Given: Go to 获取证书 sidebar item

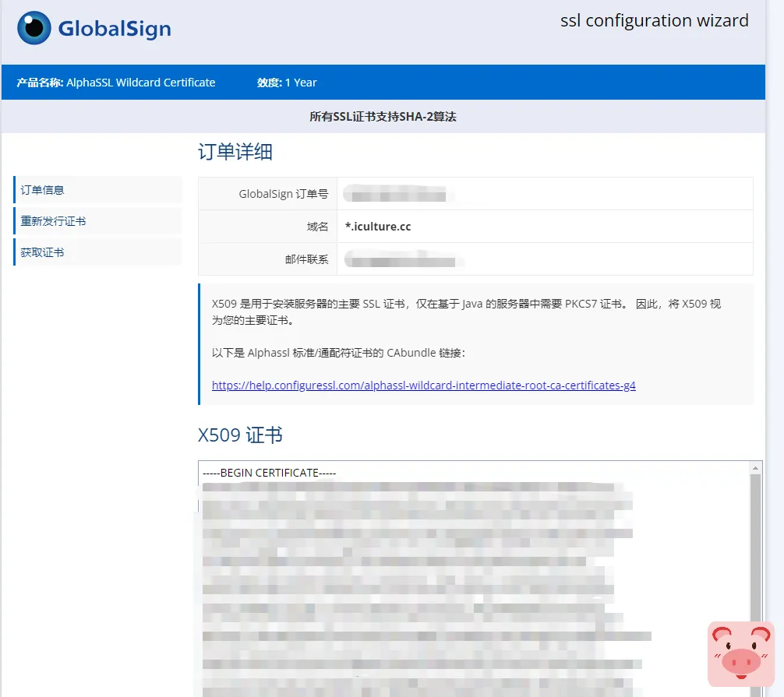Looking at the screenshot, I should (98, 252).
